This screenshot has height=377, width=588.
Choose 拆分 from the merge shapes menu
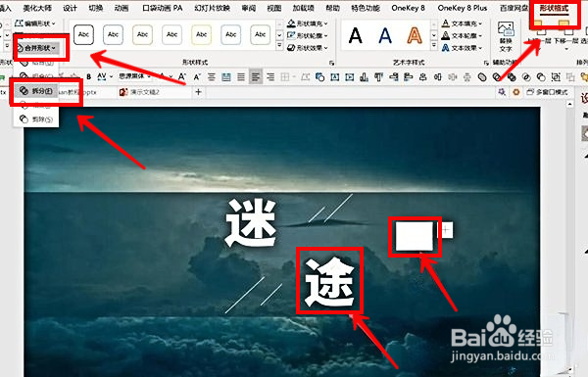coord(36,91)
